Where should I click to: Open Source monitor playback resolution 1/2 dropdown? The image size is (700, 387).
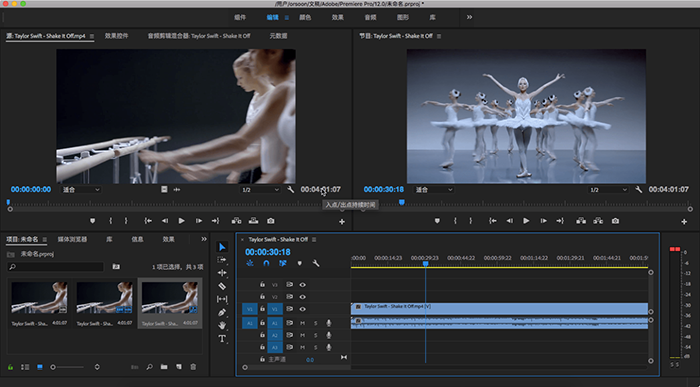coord(261,190)
